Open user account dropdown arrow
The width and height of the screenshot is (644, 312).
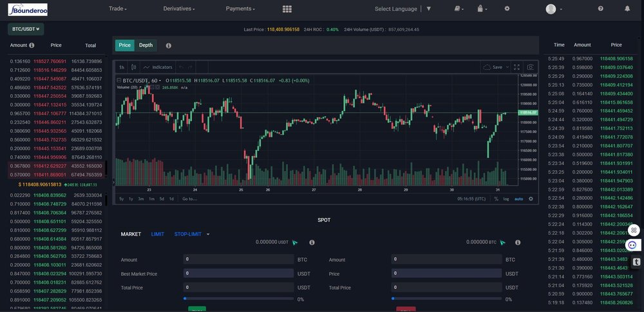pos(561,10)
